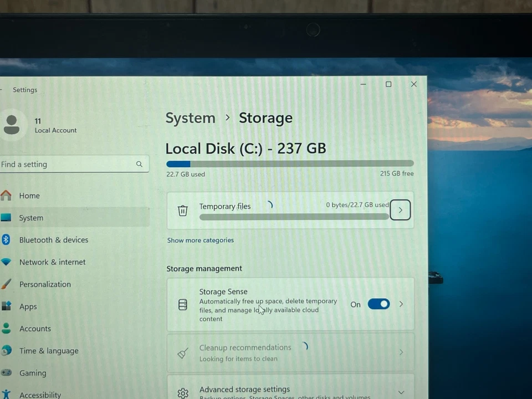Image resolution: width=532 pixels, height=399 pixels.
Task: Minimize the Settings window
Action: tap(363, 84)
